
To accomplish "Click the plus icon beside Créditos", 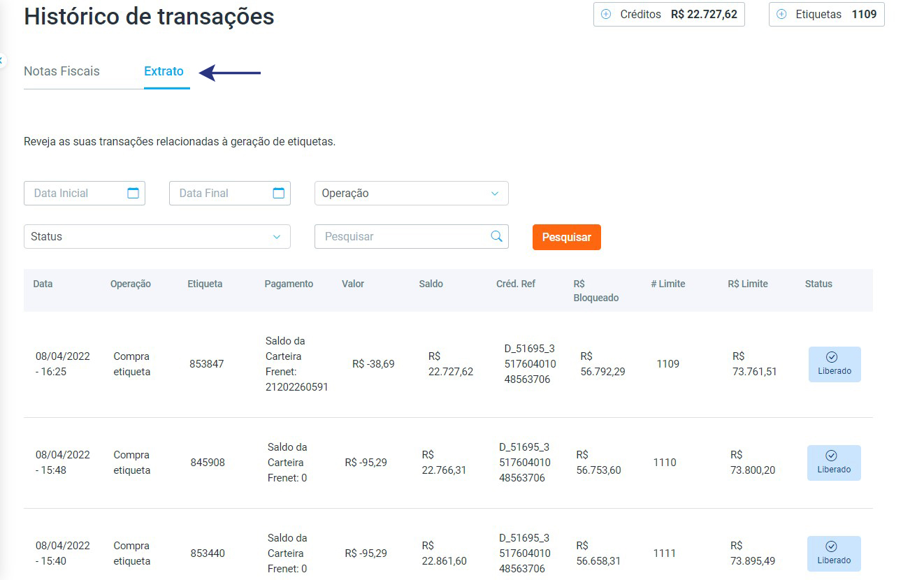I will [x=606, y=15].
